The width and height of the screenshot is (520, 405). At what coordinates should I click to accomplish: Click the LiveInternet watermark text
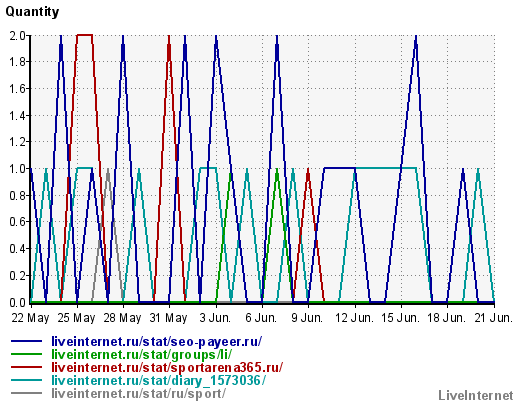coord(476,396)
